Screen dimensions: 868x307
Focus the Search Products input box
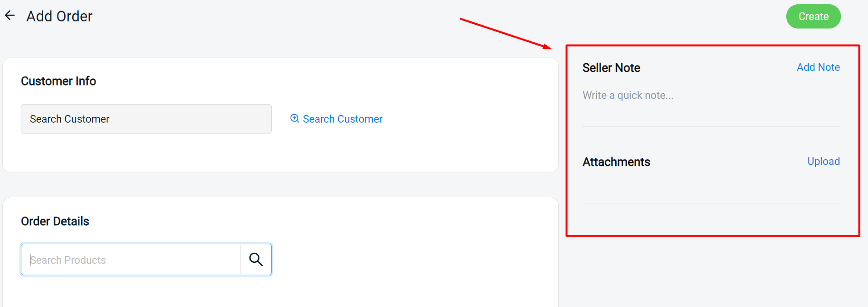click(x=131, y=259)
